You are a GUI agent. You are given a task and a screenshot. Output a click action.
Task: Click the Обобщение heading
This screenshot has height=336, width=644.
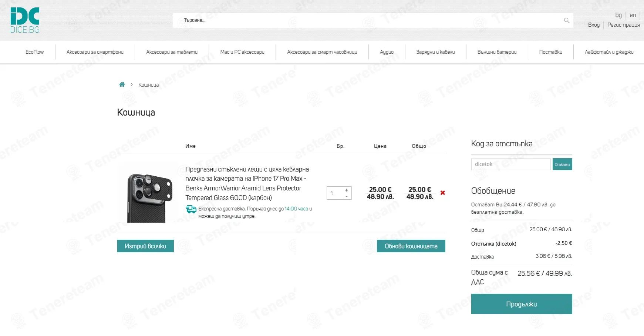click(493, 191)
